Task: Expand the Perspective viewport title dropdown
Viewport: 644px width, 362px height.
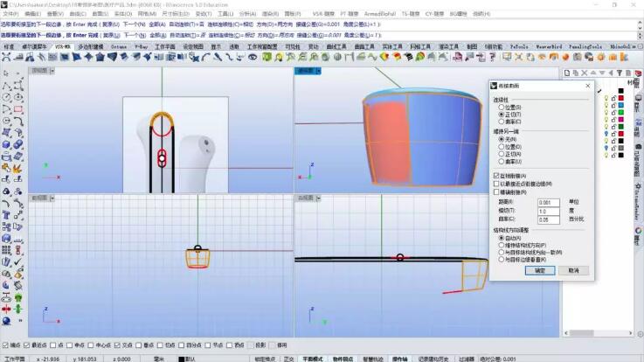Action: click(x=306, y=70)
